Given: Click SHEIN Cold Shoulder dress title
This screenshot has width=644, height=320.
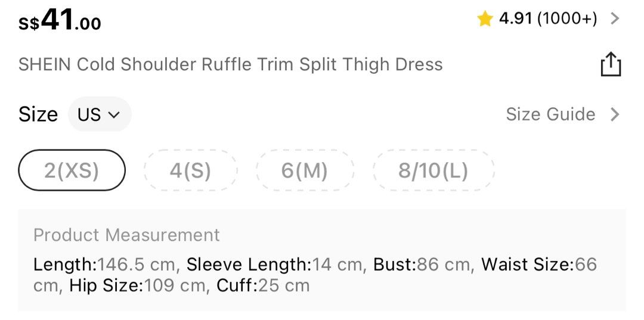Looking at the screenshot, I should 230,64.
